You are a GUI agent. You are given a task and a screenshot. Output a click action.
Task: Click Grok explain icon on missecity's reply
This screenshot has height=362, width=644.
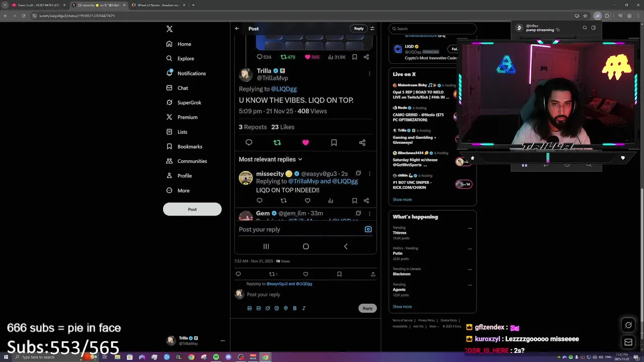pos(358,173)
